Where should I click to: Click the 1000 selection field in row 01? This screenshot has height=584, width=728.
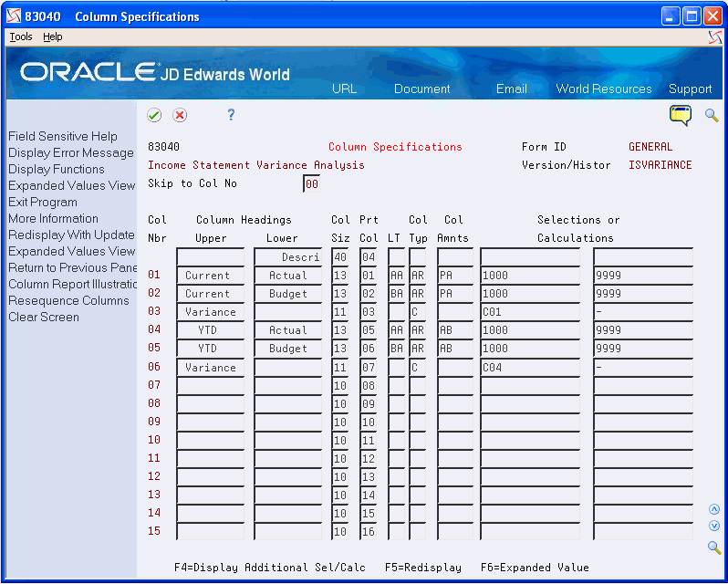point(530,275)
